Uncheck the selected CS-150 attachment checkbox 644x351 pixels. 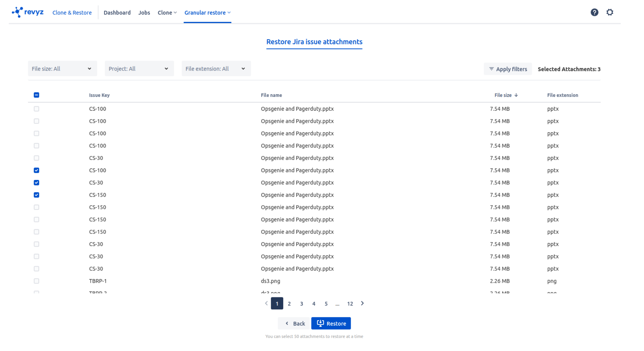(x=36, y=195)
